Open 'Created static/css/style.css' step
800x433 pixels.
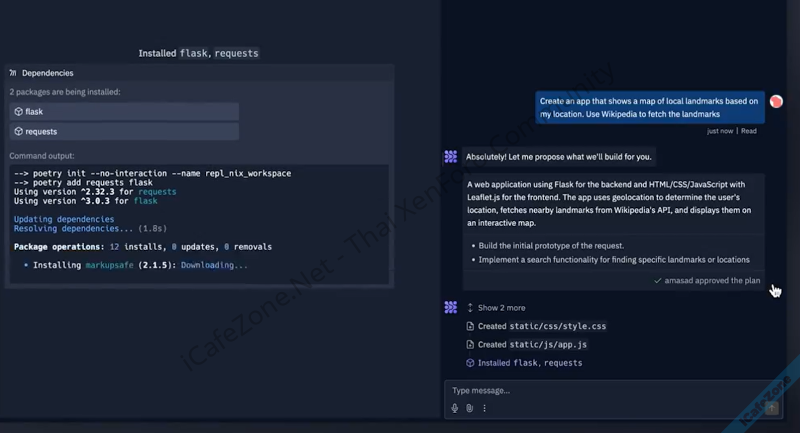(x=541, y=327)
